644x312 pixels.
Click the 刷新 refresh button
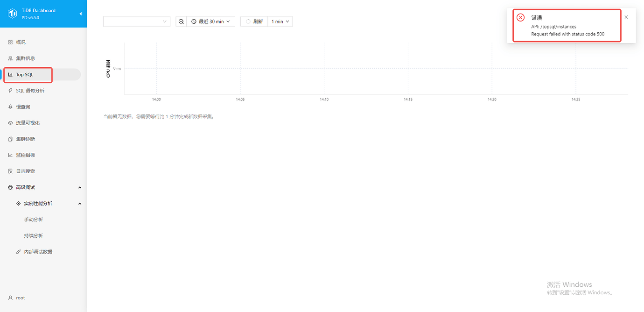pos(254,21)
